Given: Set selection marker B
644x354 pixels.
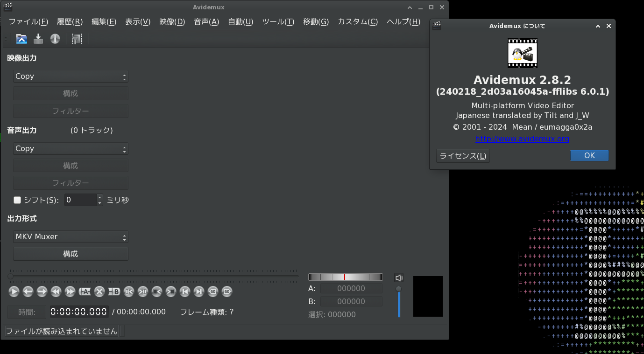Looking at the screenshot, I should (114, 292).
